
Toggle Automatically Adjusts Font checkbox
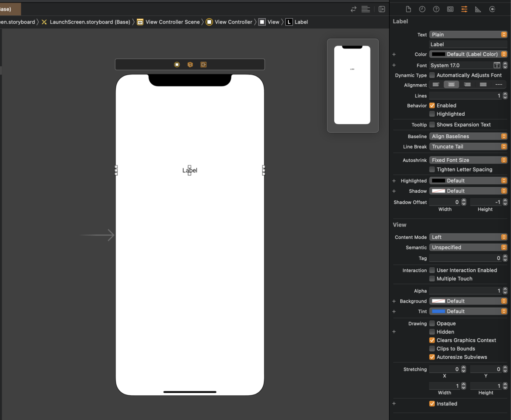click(432, 75)
